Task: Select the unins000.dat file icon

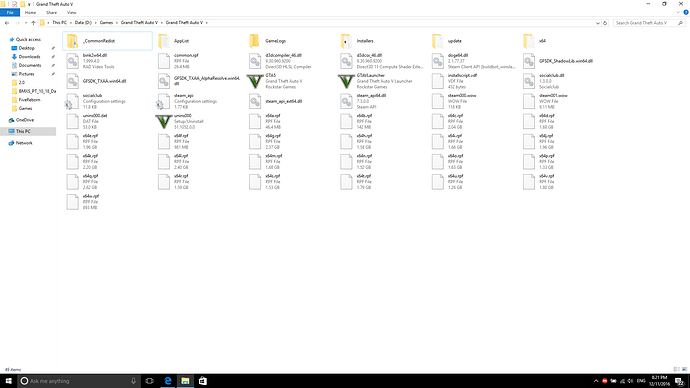Action: [x=73, y=121]
